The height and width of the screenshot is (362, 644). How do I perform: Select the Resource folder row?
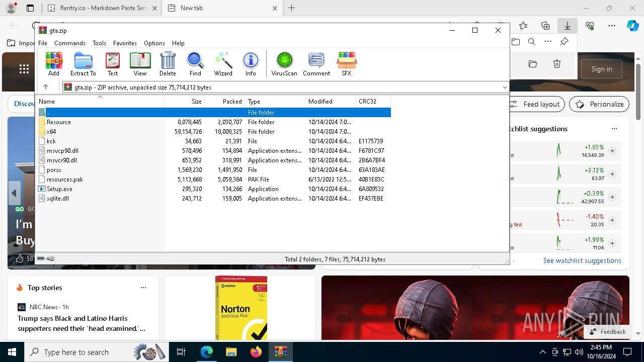click(213, 122)
